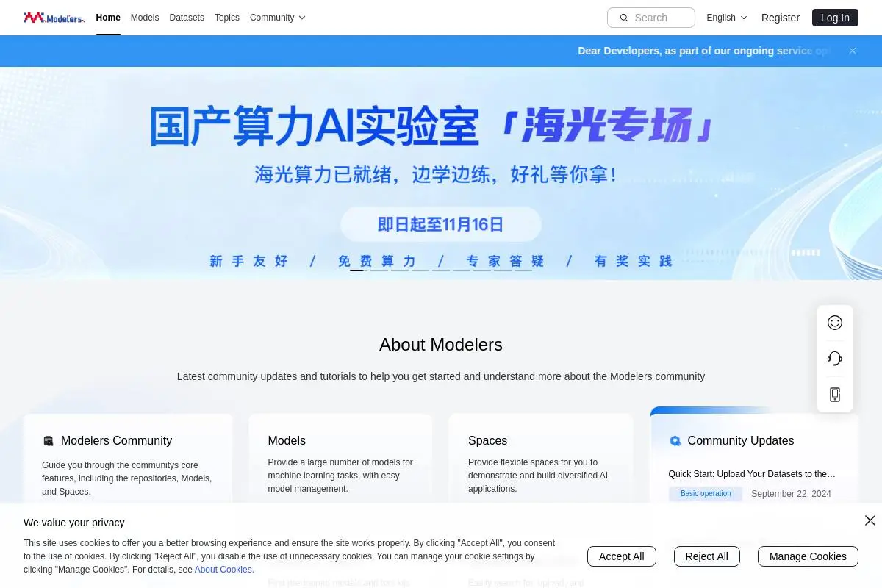The image size is (882, 588).
Task: Click the Haiguang AI lab hero banner
Action: tap(441, 173)
